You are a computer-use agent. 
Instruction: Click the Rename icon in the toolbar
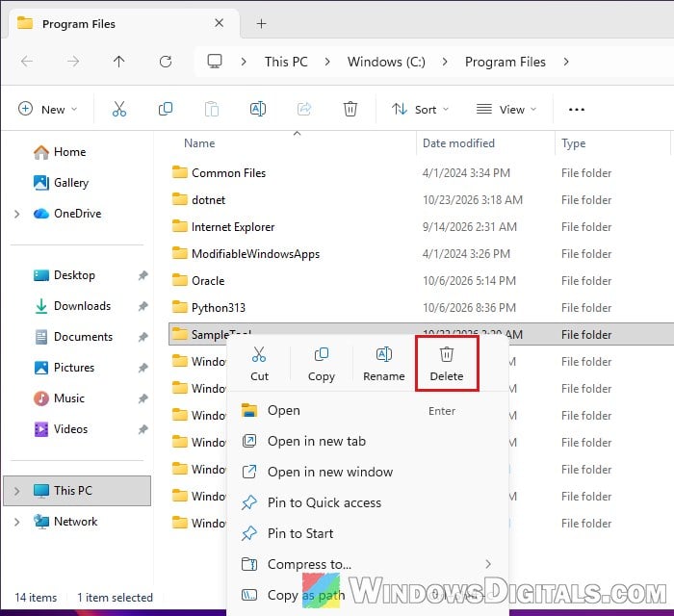[x=258, y=109]
